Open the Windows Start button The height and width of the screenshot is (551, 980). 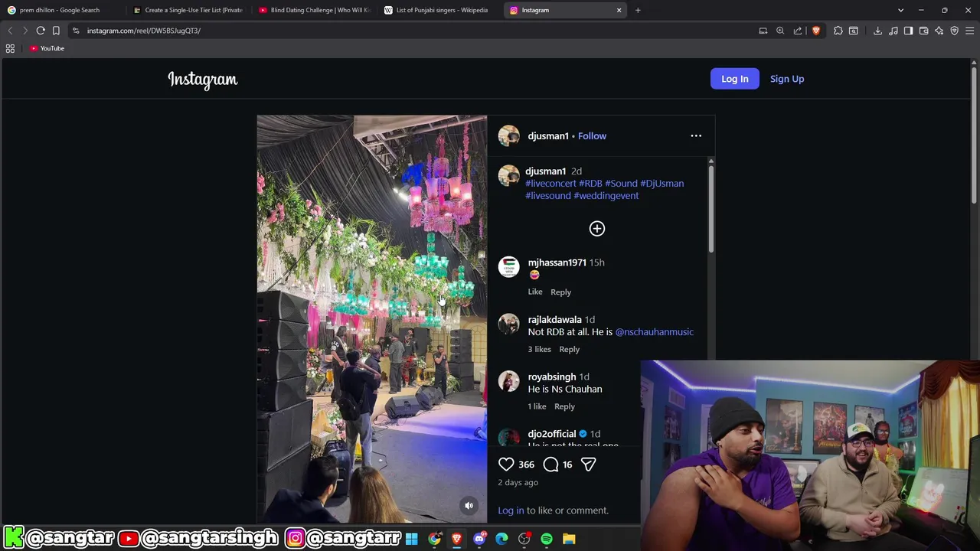(412, 539)
